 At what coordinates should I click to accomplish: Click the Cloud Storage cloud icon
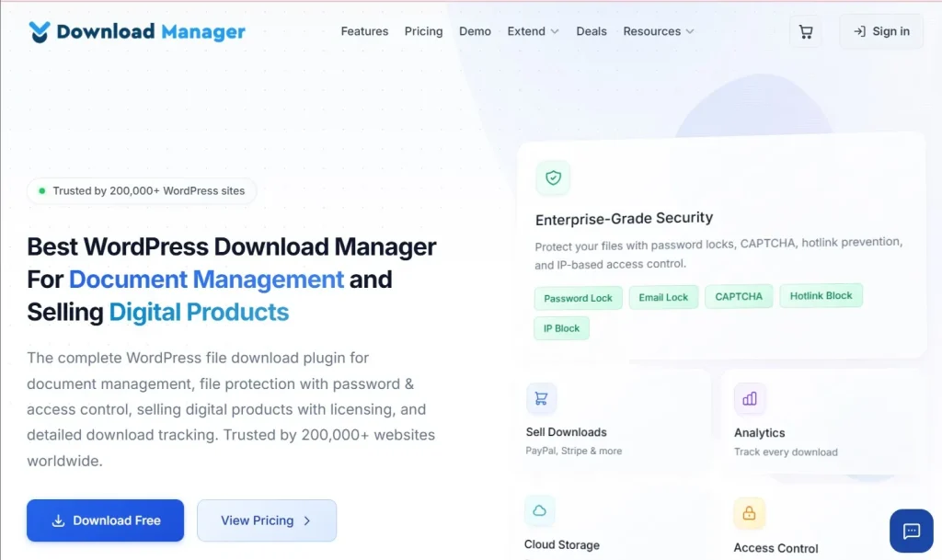pyautogui.click(x=539, y=510)
